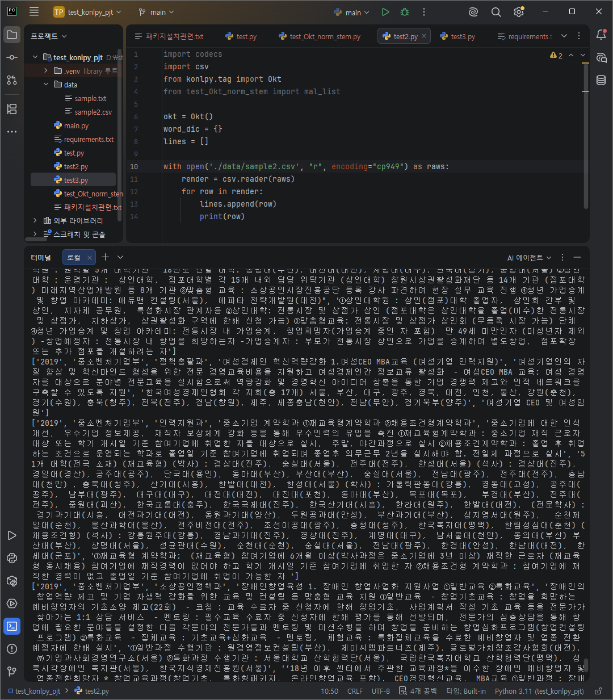Open the Database tool window
The image size is (613, 700).
click(601, 80)
